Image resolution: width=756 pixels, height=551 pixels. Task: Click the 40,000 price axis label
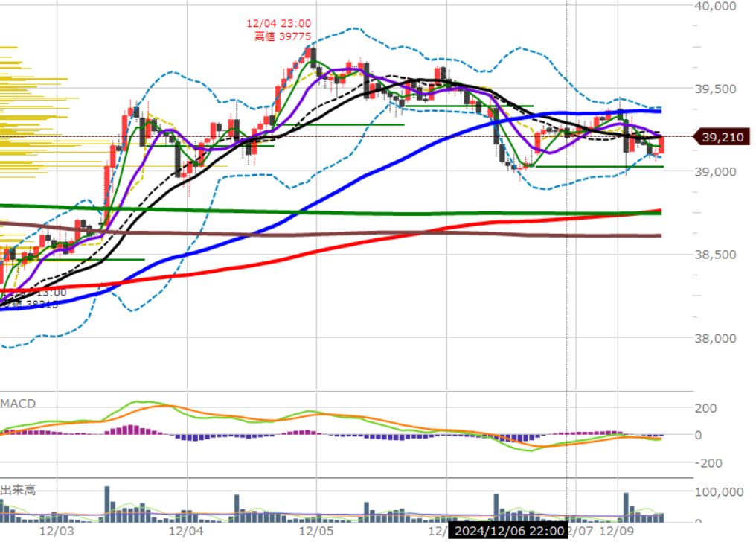715,6
